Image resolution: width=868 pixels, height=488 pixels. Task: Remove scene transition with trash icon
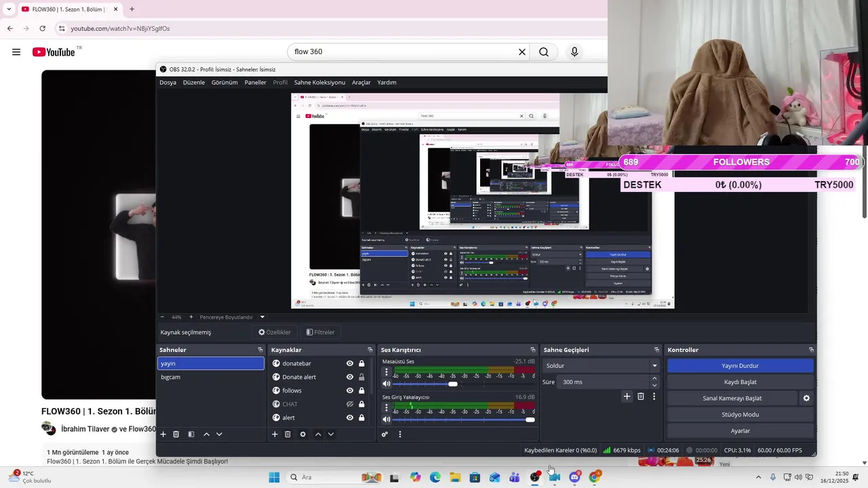641,396
